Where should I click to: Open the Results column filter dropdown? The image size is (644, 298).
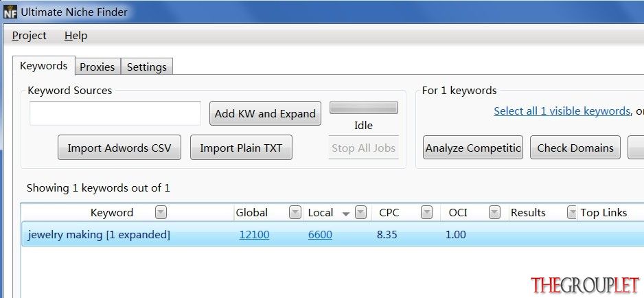(572, 212)
